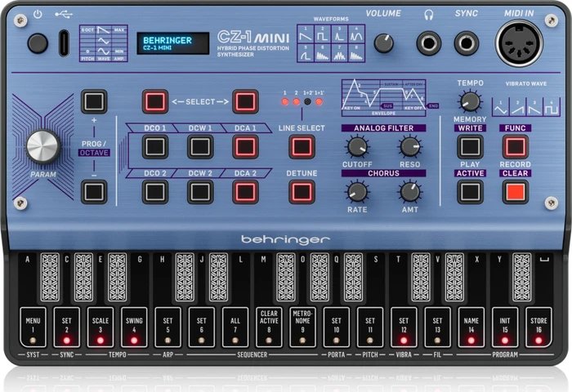Viewport: 572px width, 392px height.
Task: Toggle the FUNC button
Action: [x=515, y=146]
